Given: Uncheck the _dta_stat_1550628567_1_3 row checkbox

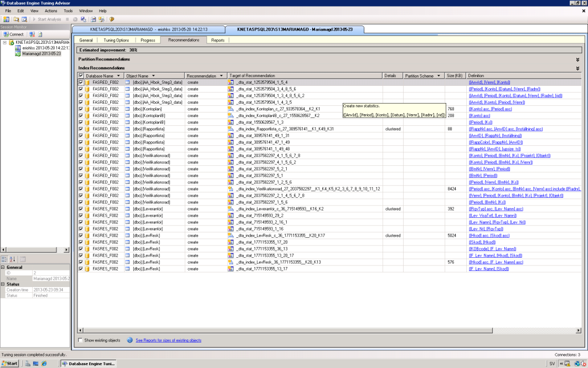Looking at the screenshot, I should (x=81, y=122).
